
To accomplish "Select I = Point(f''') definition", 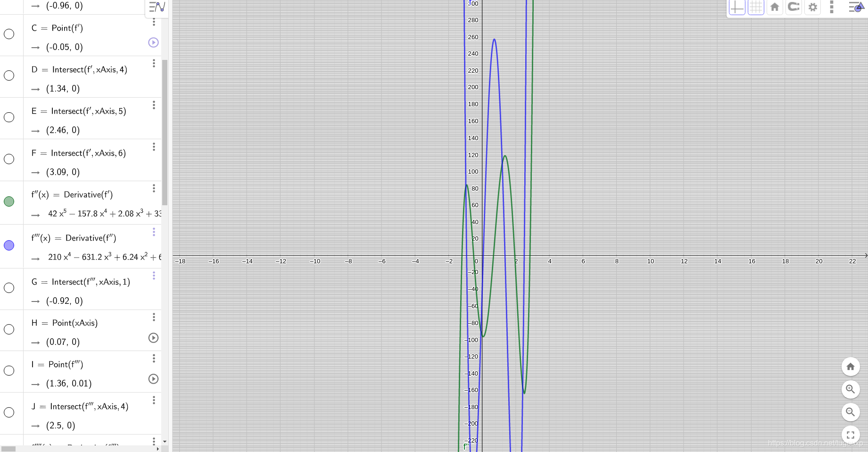I will pyautogui.click(x=57, y=365).
